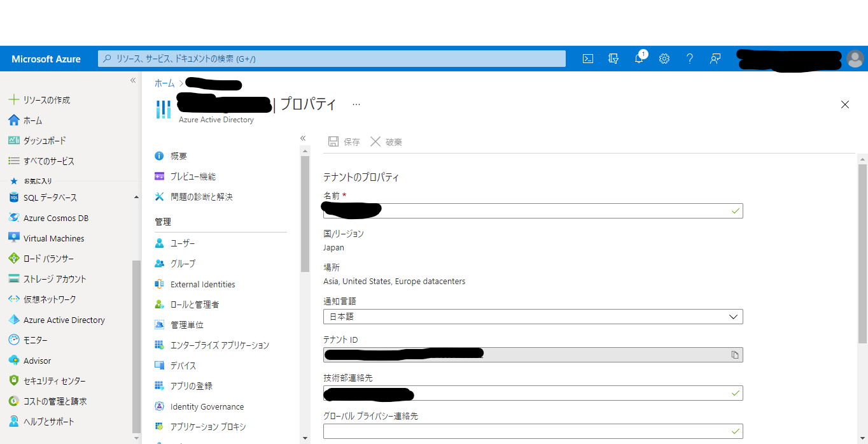Open the portal settings gear

click(x=664, y=59)
